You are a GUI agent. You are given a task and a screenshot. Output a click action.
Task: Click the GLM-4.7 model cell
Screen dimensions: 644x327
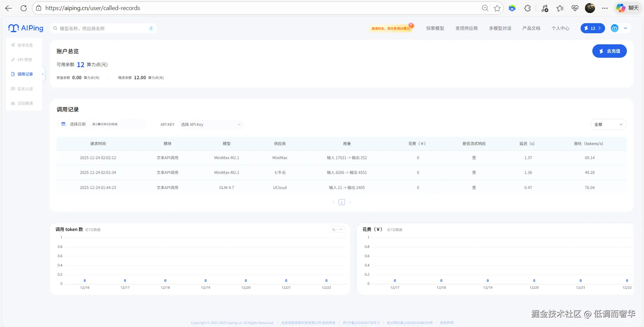[x=227, y=188]
